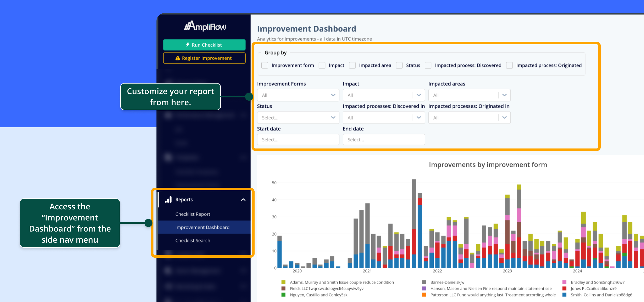
Task: Click the lightning bolt icon on Run Checklist
Action: pyautogui.click(x=187, y=45)
